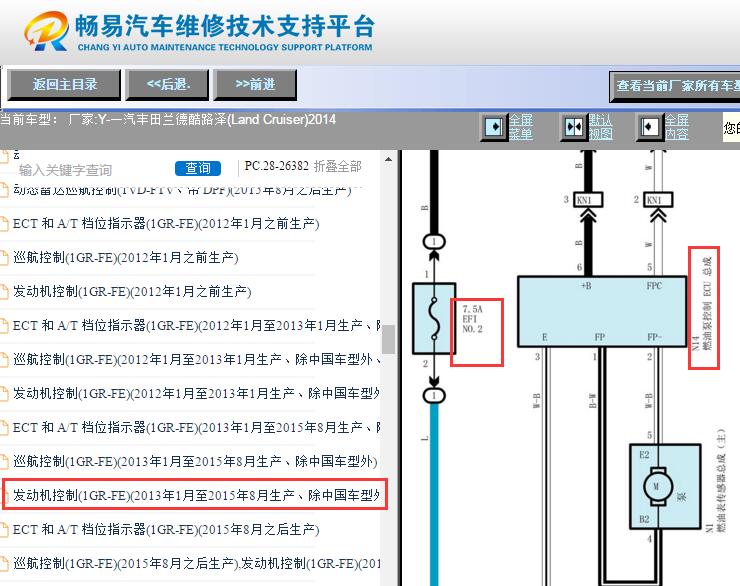This screenshot has width=740, height=586.
Task: Click the 当前车型 Land Cruiser 2014 text
Action: tap(168, 119)
